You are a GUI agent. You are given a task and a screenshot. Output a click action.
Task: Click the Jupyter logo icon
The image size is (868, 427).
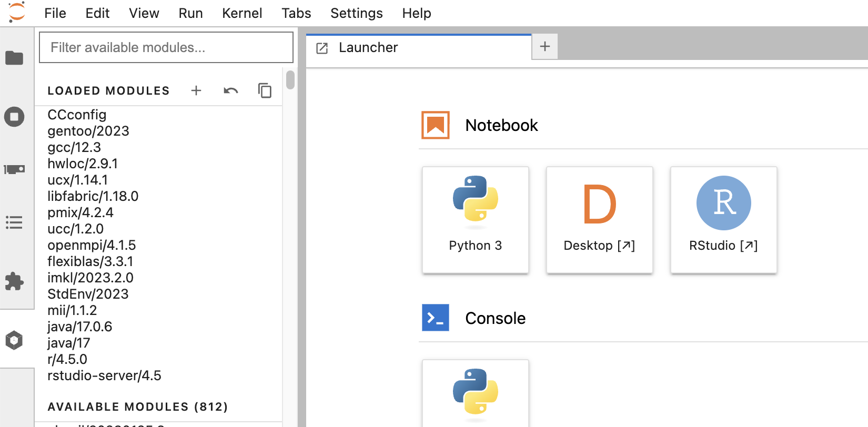pyautogui.click(x=17, y=12)
